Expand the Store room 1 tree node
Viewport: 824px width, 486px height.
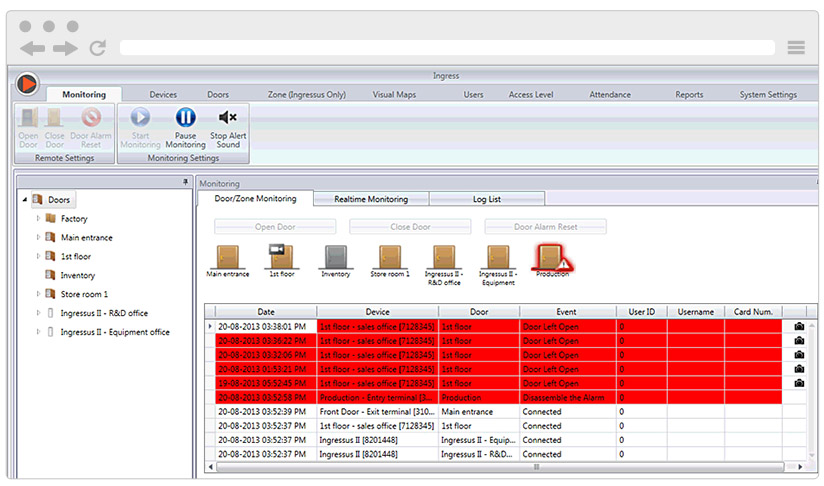[x=38, y=294]
